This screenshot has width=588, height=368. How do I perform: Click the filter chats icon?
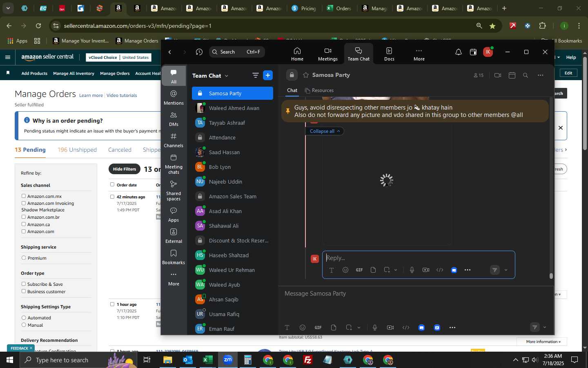pos(255,75)
